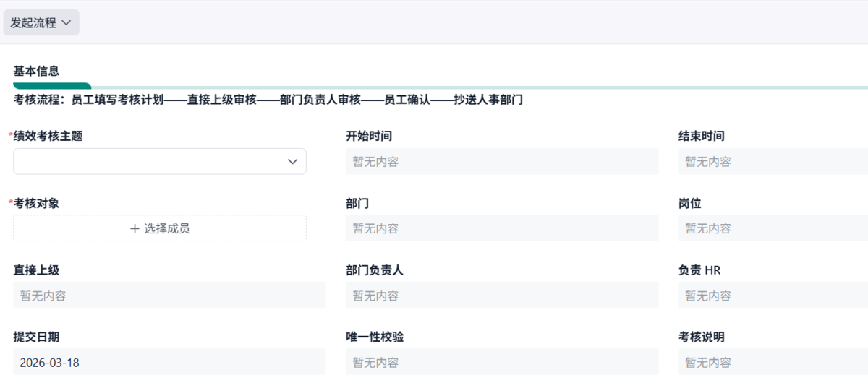Click the 部门 field
Image resolution: width=868 pixels, height=388 pixels.
502,228
